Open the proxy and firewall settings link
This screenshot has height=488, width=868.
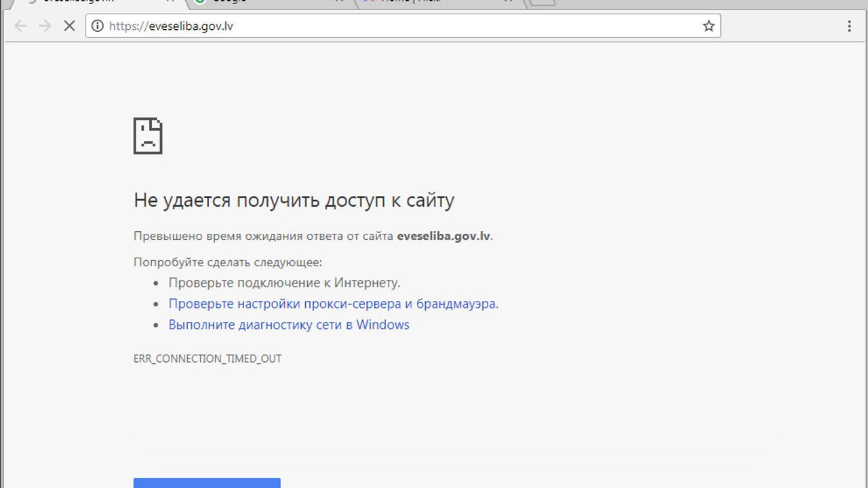tap(333, 304)
